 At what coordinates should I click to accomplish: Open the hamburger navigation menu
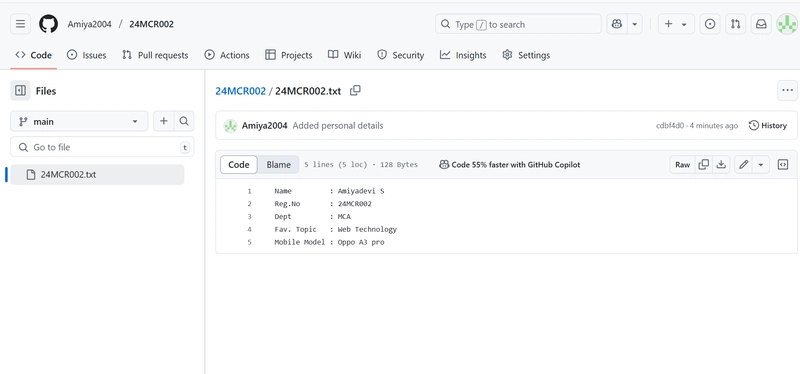[x=20, y=24]
